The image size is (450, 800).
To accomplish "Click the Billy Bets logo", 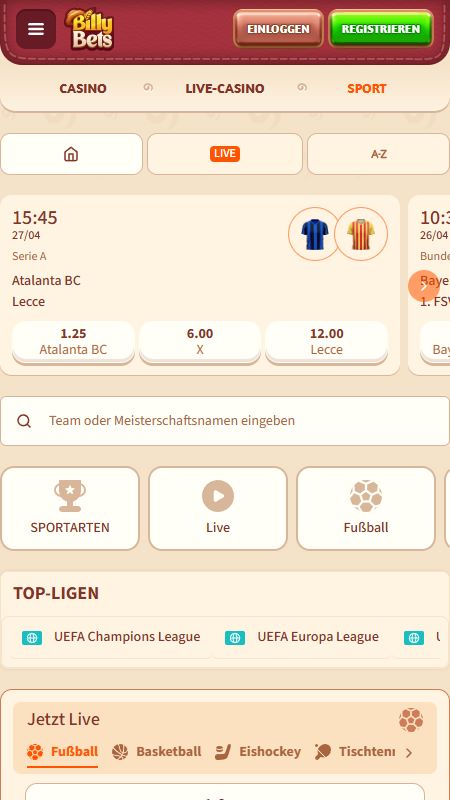I will pyautogui.click(x=89, y=29).
